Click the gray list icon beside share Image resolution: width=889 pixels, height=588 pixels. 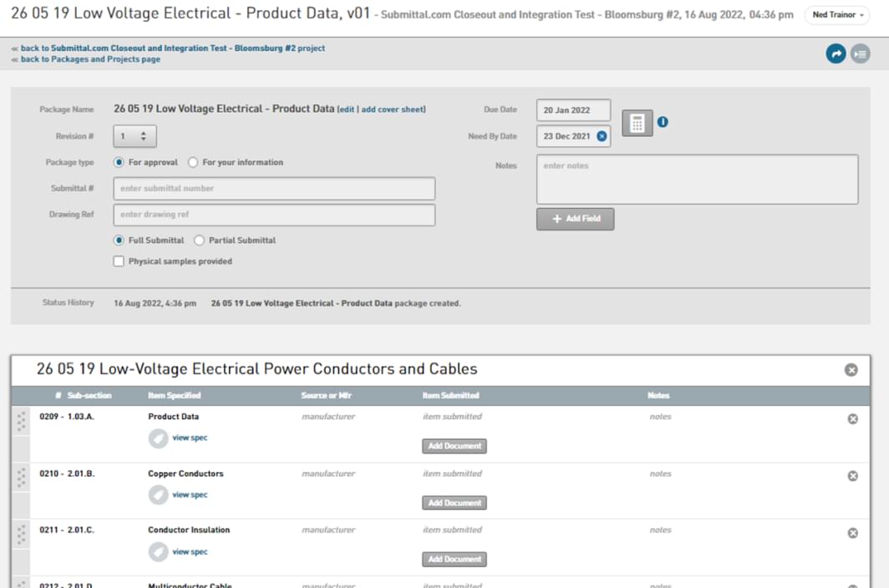pyautogui.click(x=860, y=53)
